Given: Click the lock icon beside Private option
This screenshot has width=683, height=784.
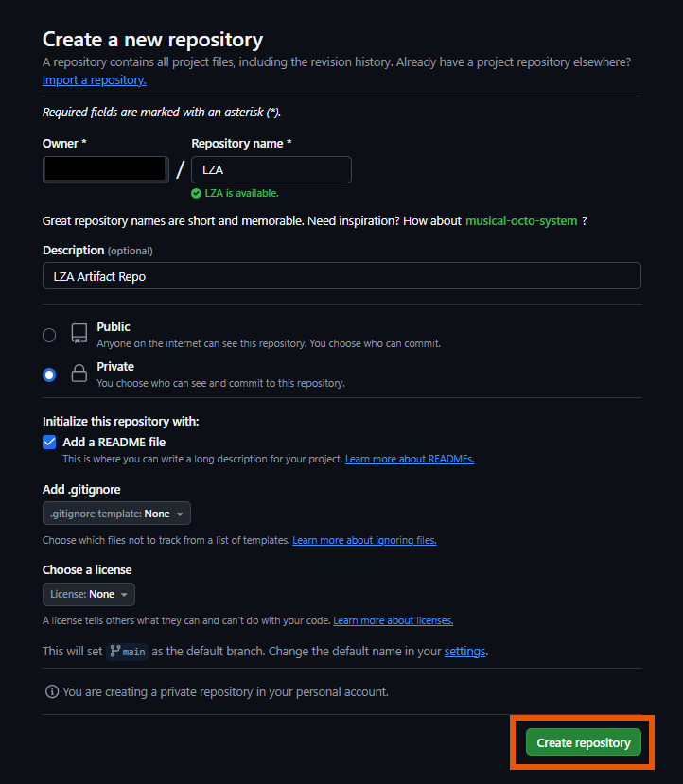Looking at the screenshot, I should (x=79, y=374).
